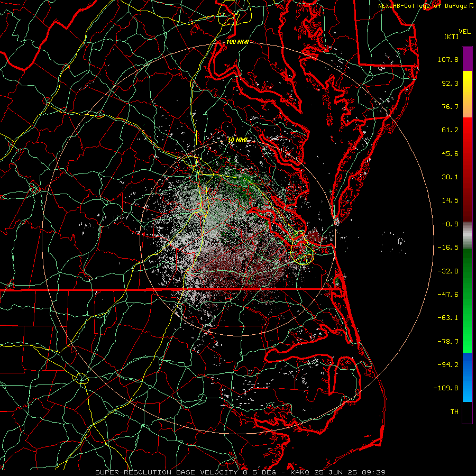Click the 100 NMI range ring label
This screenshot has width=476, height=476.
coord(237,42)
